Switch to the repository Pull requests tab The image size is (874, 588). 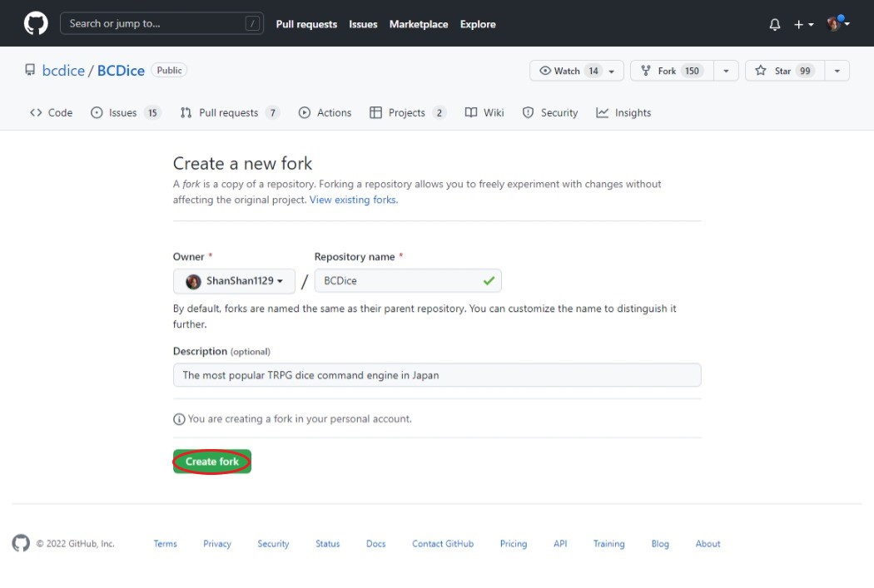pyautogui.click(x=230, y=112)
